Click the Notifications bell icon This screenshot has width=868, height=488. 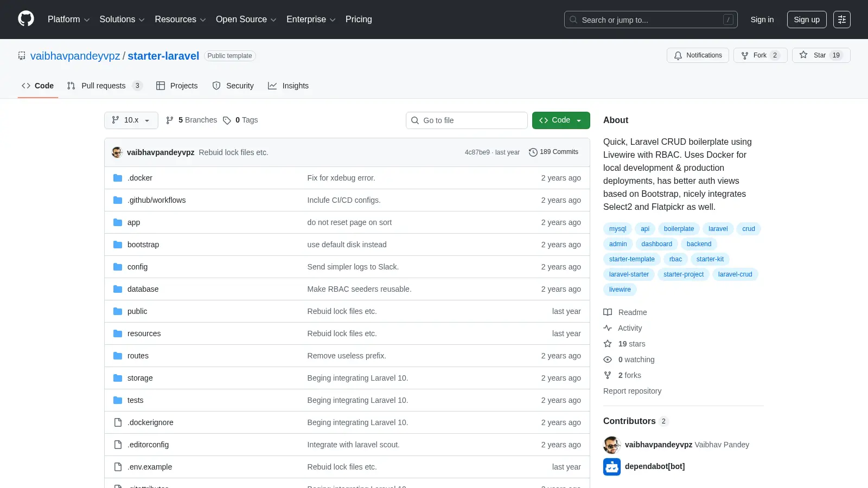point(678,55)
